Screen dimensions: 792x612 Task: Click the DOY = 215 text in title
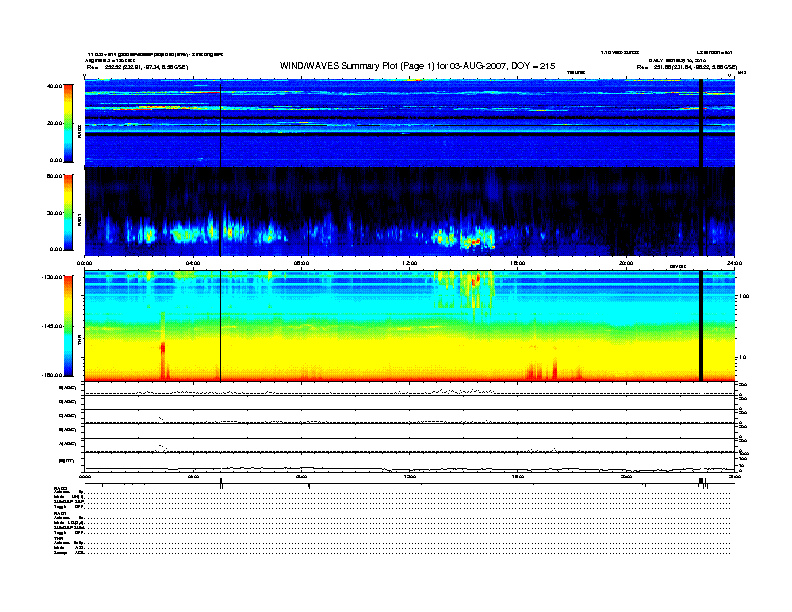click(x=533, y=66)
